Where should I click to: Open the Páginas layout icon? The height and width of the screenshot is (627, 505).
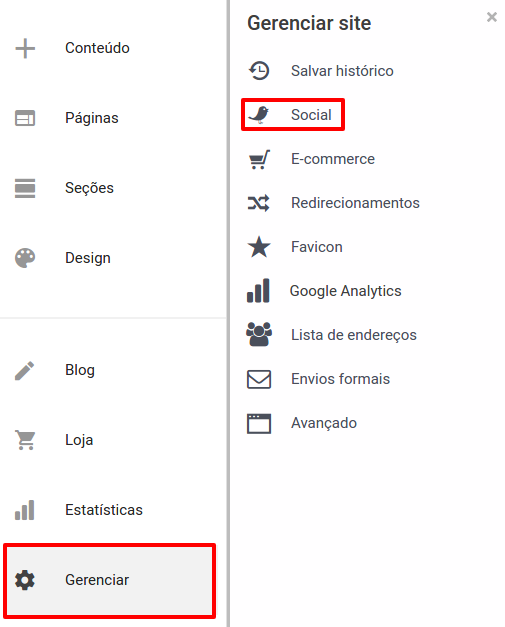coord(25,118)
